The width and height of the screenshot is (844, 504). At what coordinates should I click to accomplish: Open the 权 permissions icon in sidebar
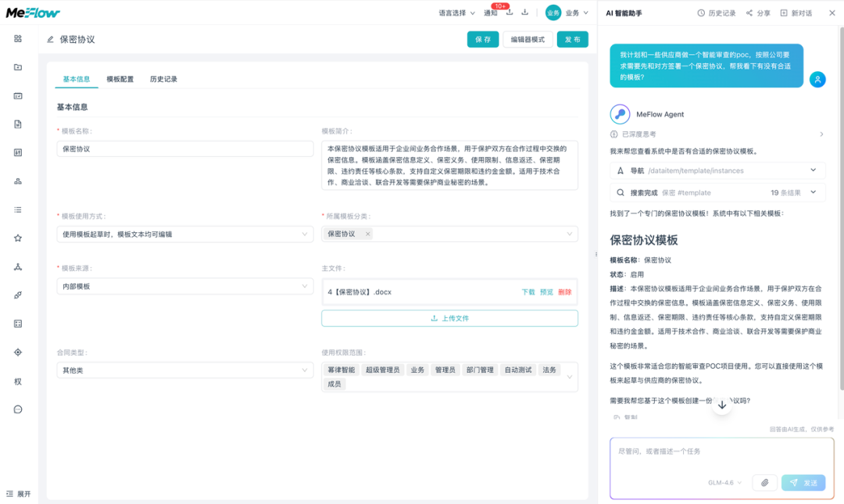18,381
